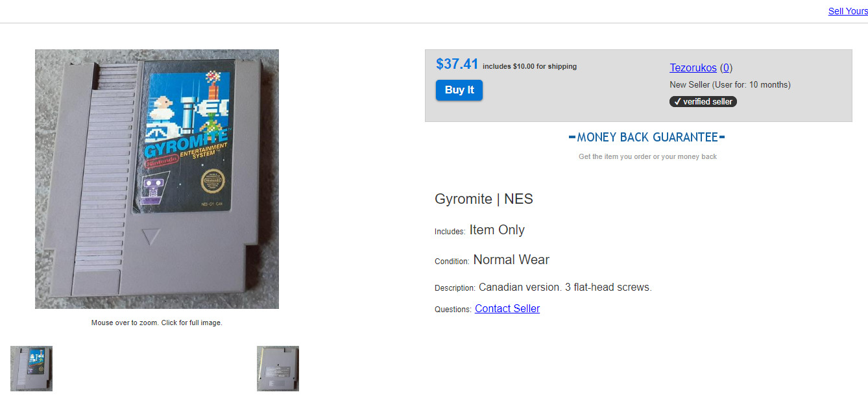Click the 'includes $10.00 for shipping' note
This screenshot has width=868, height=403.
(529, 66)
